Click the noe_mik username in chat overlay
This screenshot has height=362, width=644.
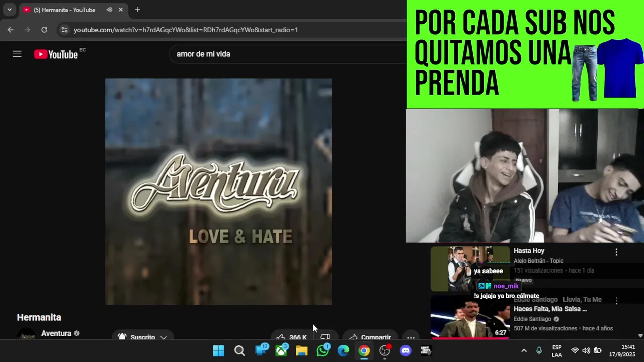tap(506, 286)
